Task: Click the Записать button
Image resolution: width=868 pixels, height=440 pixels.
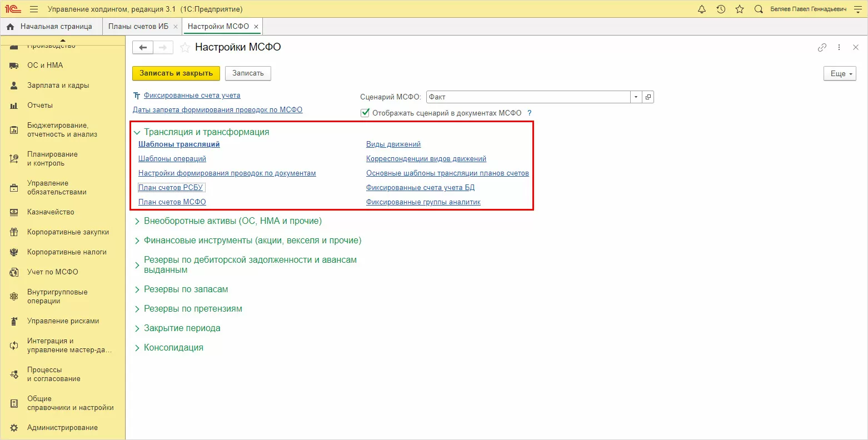Action: pos(248,73)
